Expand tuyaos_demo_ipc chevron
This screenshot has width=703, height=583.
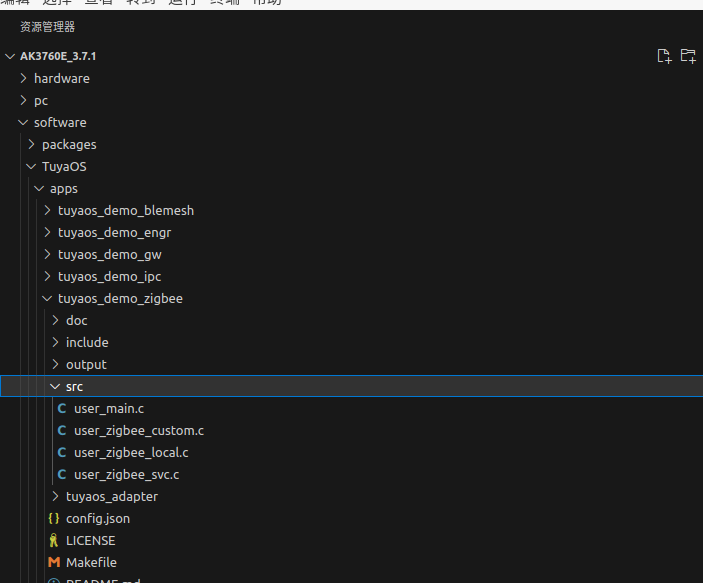[x=48, y=276]
